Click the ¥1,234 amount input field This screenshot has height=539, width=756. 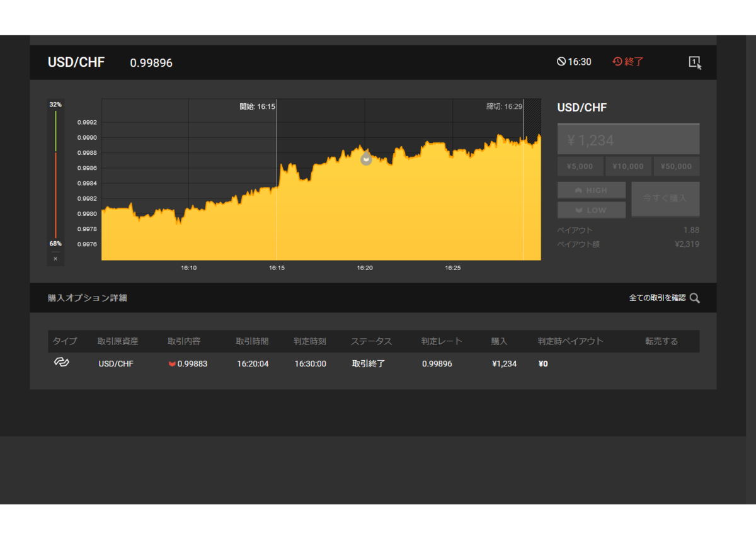(628, 139)
